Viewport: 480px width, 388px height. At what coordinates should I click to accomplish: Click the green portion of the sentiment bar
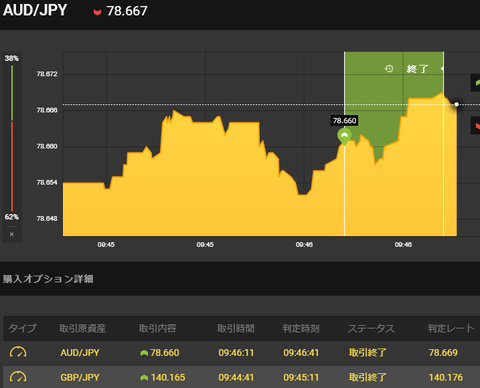12,93
